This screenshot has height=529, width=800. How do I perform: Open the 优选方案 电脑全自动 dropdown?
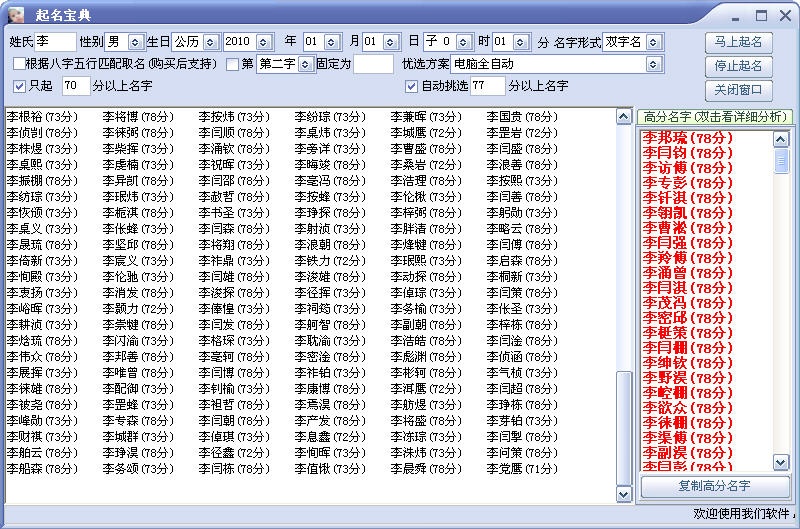tap(653, 64)
